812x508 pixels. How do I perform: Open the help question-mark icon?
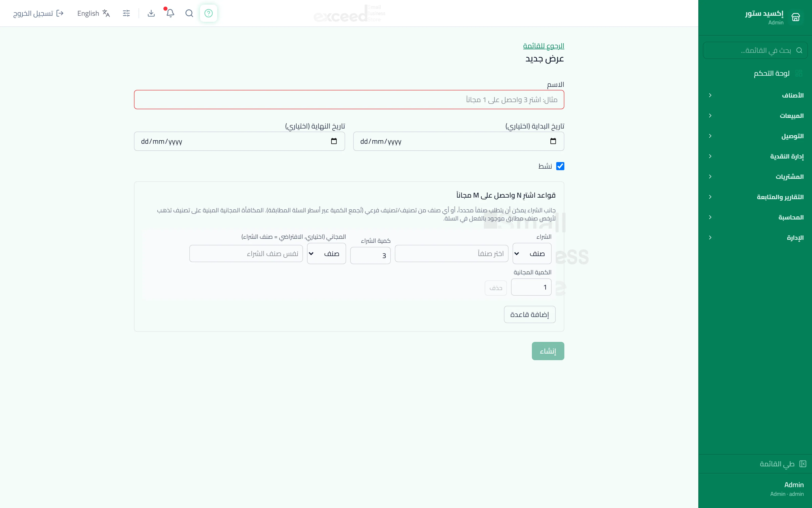click(x=208, y=13)
